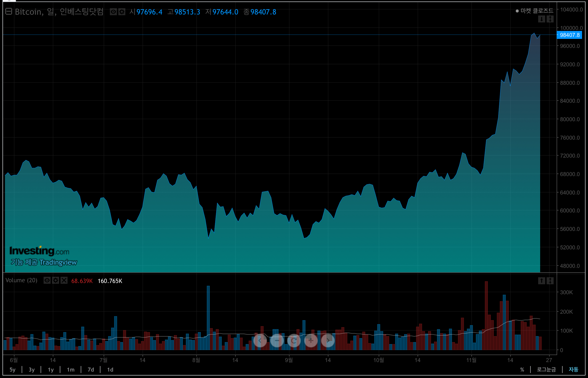
Task: Click the open value 97696.4
Action: click(x=149, y=12)
